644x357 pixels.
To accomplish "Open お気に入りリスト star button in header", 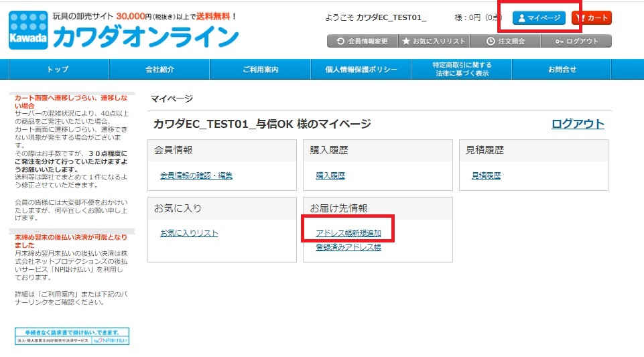I will click(433, 42).
